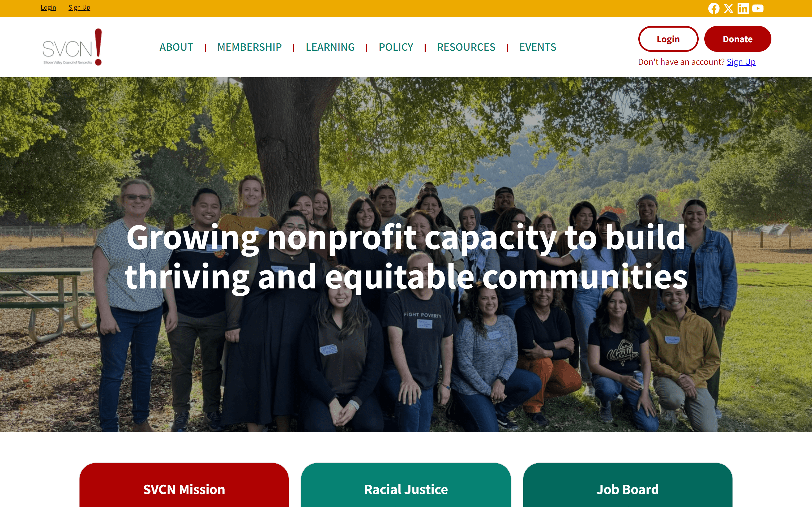The height and width of the screenshot is (507, 812).
Task: Open the RESOURCES menu
Action: pos(466,47)
